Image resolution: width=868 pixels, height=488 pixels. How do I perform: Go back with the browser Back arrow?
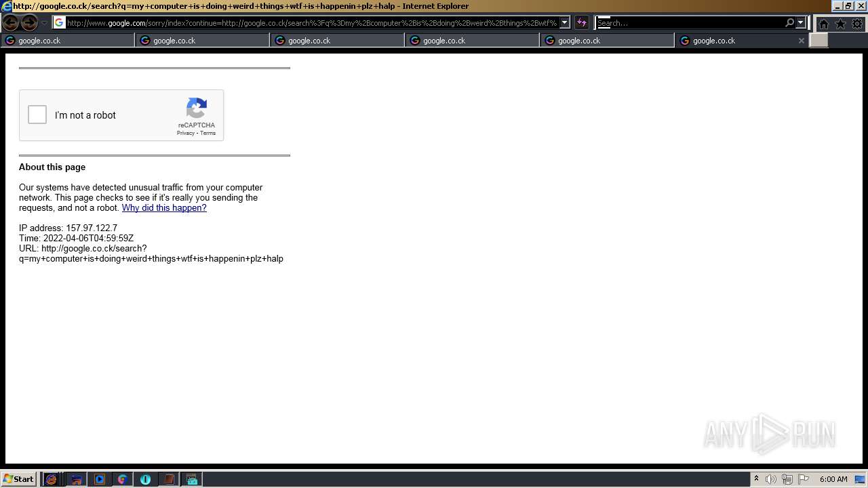[x=11, y=23]
